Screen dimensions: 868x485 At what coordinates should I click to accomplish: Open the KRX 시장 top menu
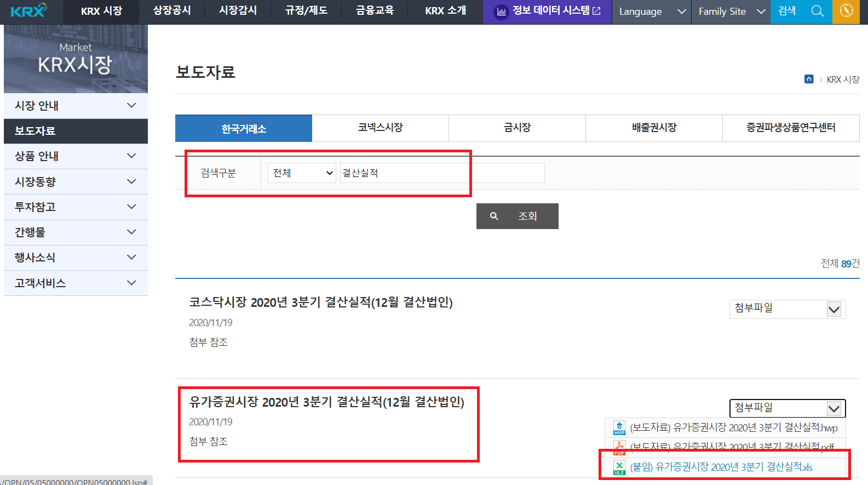tap(101, 11)
